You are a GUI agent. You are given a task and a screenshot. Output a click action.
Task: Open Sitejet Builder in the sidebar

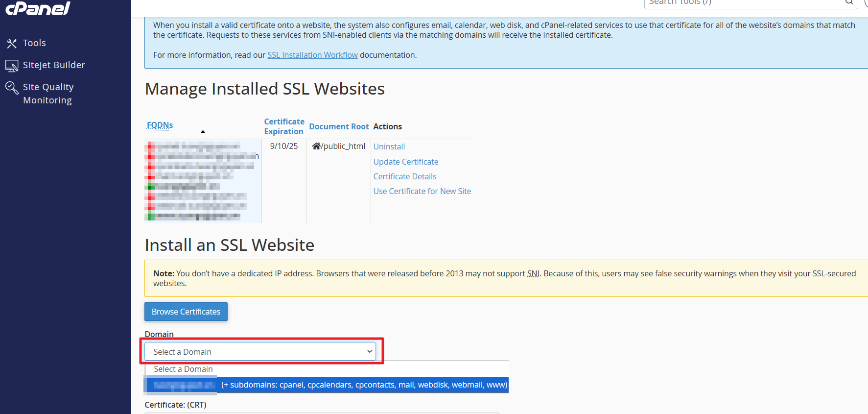pos(54,65)
